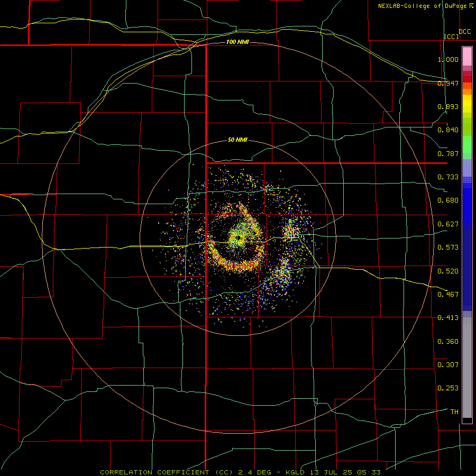Viewport: 476px width, 476px height.
Task: Click the 1.000 scale value
Action: pos(448,59)
